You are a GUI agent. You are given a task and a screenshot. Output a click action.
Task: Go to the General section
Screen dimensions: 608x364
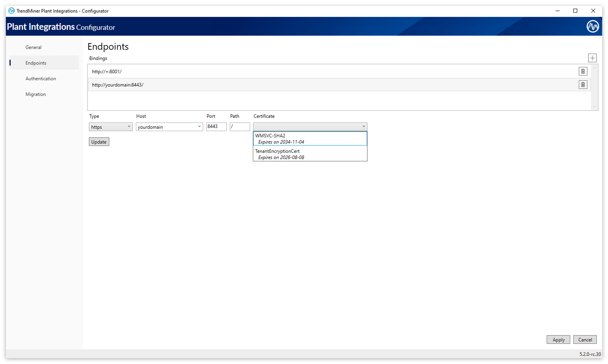(x=33, y=47)
